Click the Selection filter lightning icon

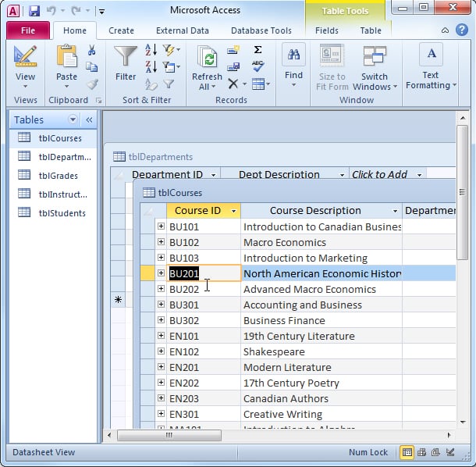point(169,49)
